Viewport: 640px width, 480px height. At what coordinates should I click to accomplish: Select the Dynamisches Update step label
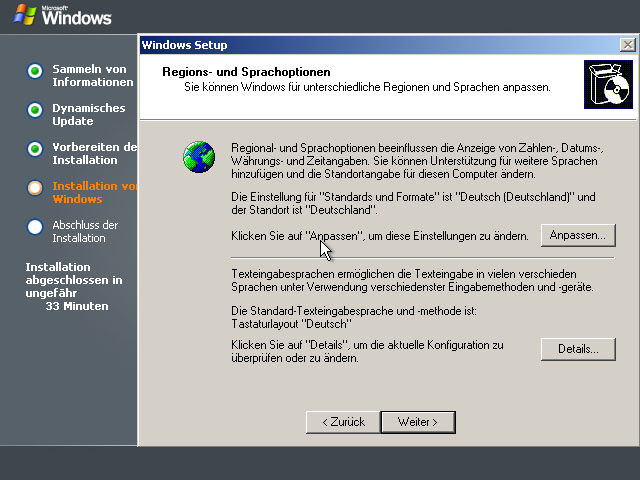tap(89, 114)
